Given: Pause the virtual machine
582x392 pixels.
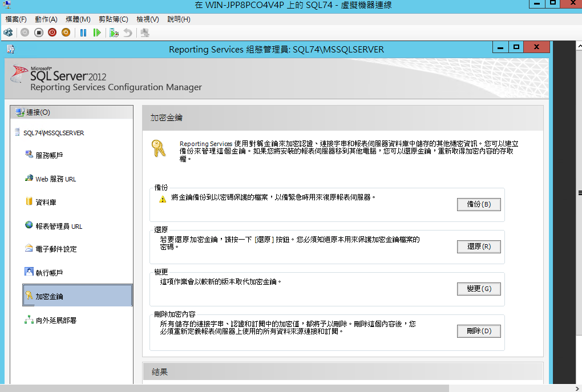Looking at the screenshot, I should (83, 33).
